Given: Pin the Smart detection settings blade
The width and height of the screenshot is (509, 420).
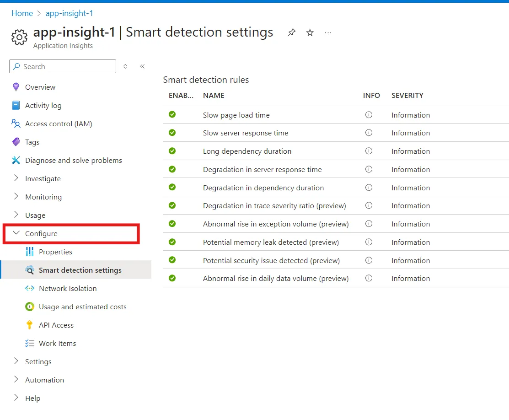Looking at the screenshot, I should 291,32.
